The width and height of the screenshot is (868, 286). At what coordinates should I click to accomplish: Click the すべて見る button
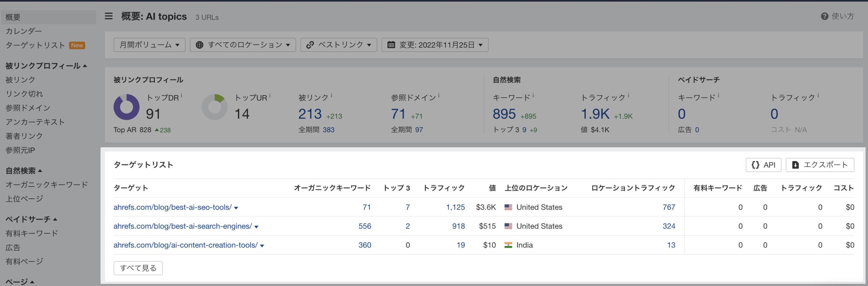click(138, 268)
